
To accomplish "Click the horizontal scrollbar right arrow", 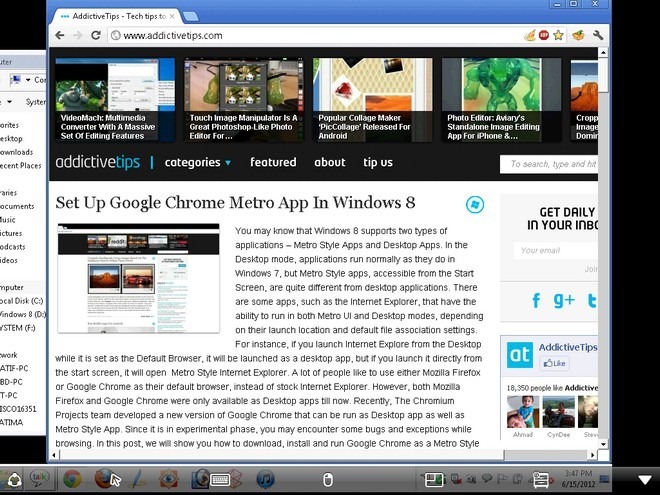I will [592, 455].
